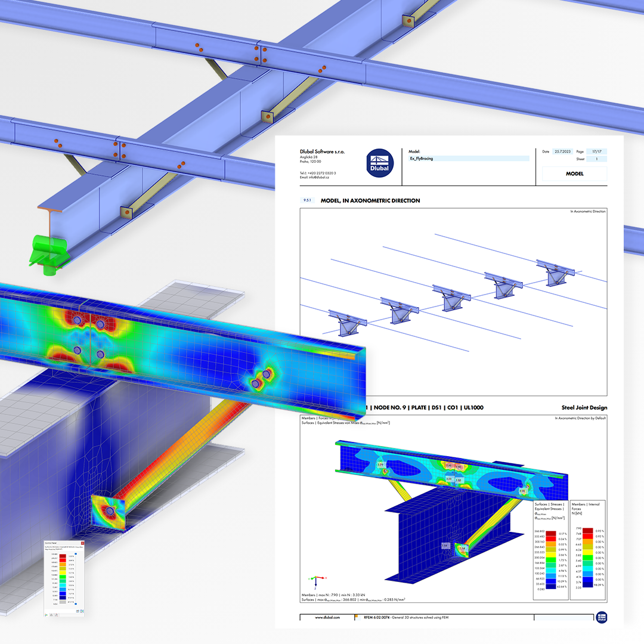
Task: Select the gray bottom swatch in Control Panel
Action: [63, 602]
